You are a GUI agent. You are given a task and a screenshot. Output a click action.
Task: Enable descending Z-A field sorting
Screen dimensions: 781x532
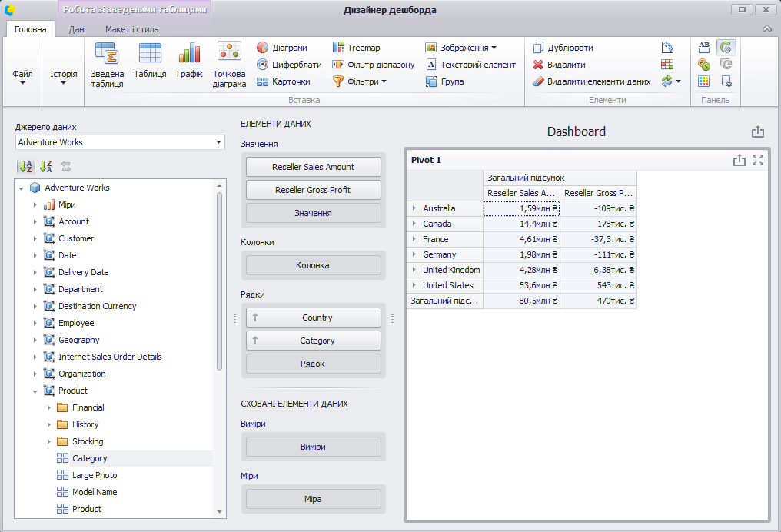coord(46,166)
